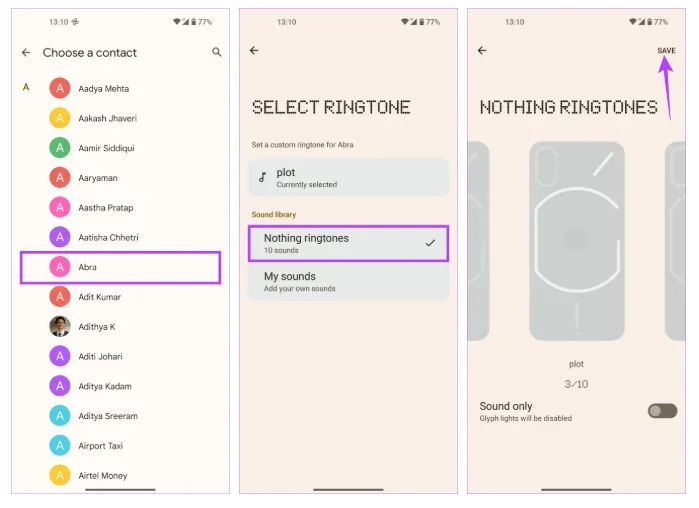Tap Adithya K profile photo avatar

(x=60, y=327)
